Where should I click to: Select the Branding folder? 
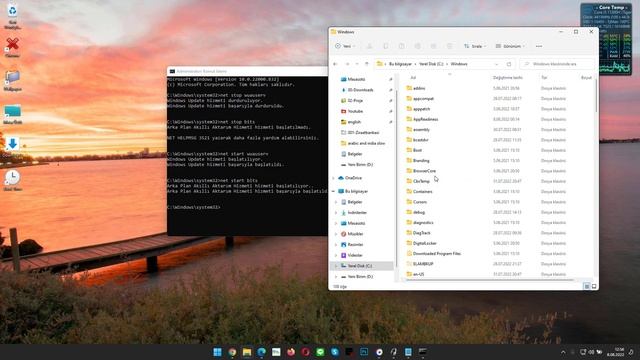(x=418, y=160)
